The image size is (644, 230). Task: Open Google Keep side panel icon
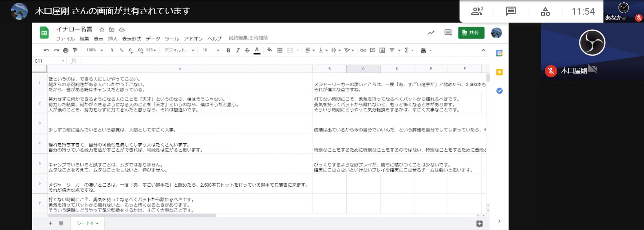pyautogui.click(x=499, y=72)
